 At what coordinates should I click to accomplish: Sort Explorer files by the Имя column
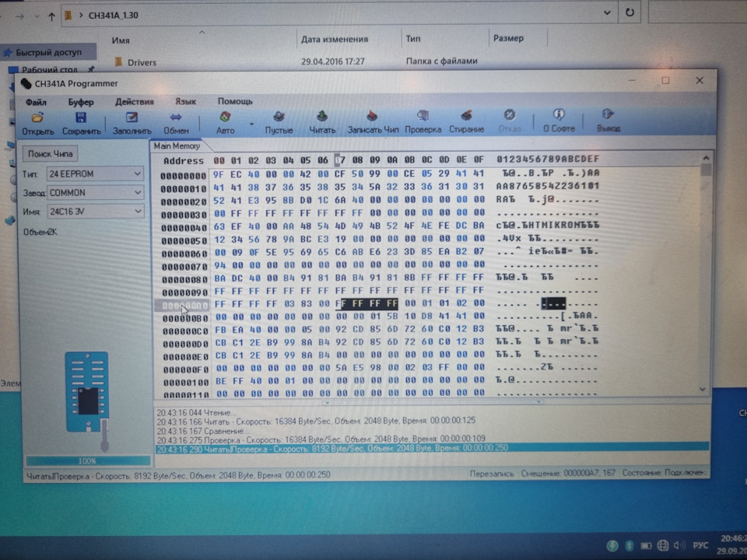click(121, 40)
